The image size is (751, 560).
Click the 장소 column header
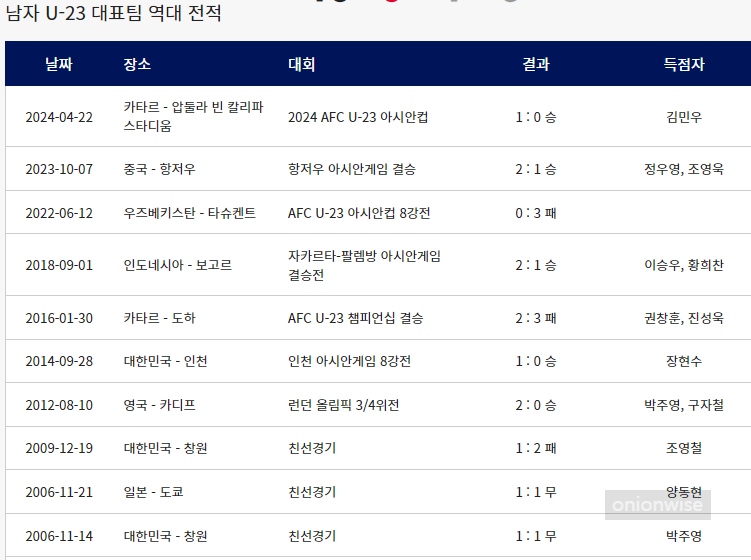coord(137,64)
